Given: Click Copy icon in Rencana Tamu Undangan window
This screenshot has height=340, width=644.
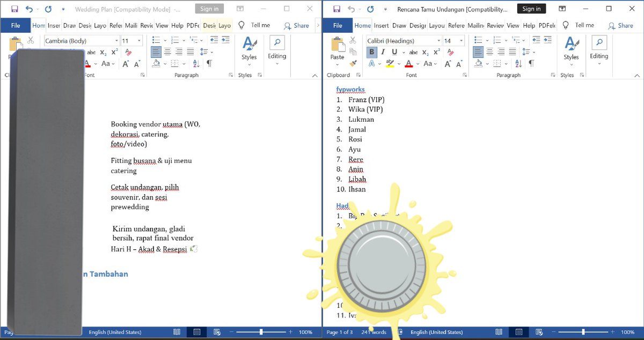Looking at the screenshot, I should click(x=353, y=51).
